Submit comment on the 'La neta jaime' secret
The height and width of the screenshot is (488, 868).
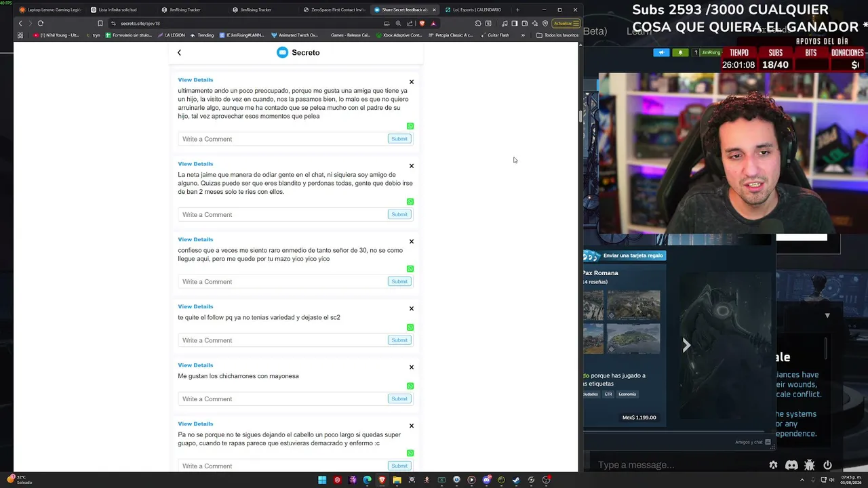coord(399,214)
